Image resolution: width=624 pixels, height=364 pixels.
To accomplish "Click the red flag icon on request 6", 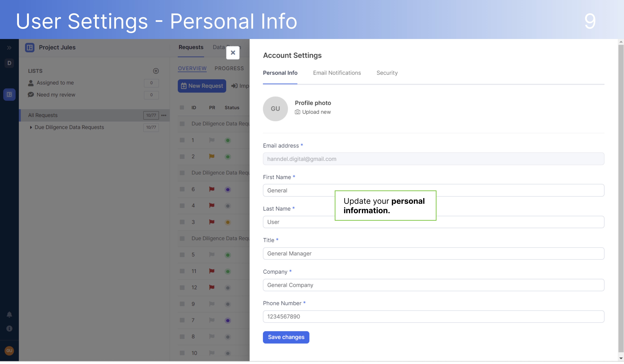I will pos(212,189).
